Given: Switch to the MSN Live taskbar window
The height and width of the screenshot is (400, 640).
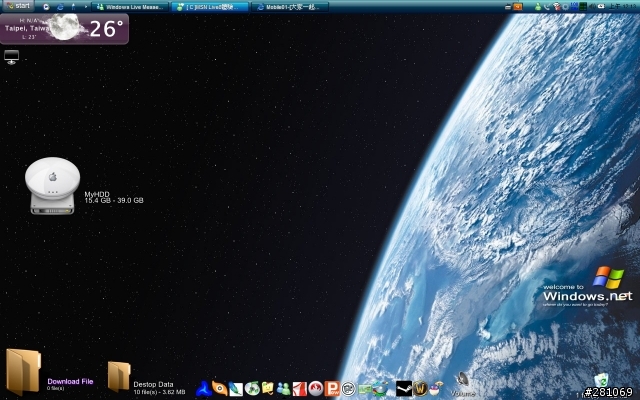Looking at the screenshot, I should coord(210,7).
